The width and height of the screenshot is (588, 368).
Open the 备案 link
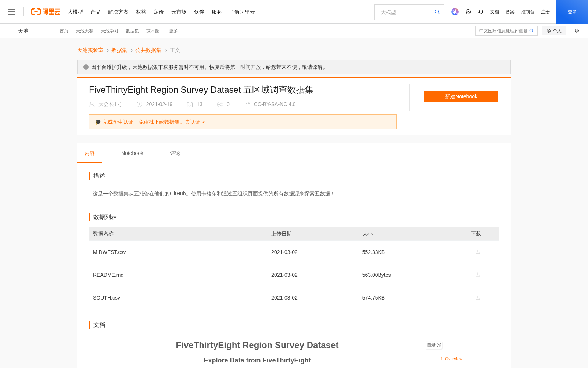510,12
